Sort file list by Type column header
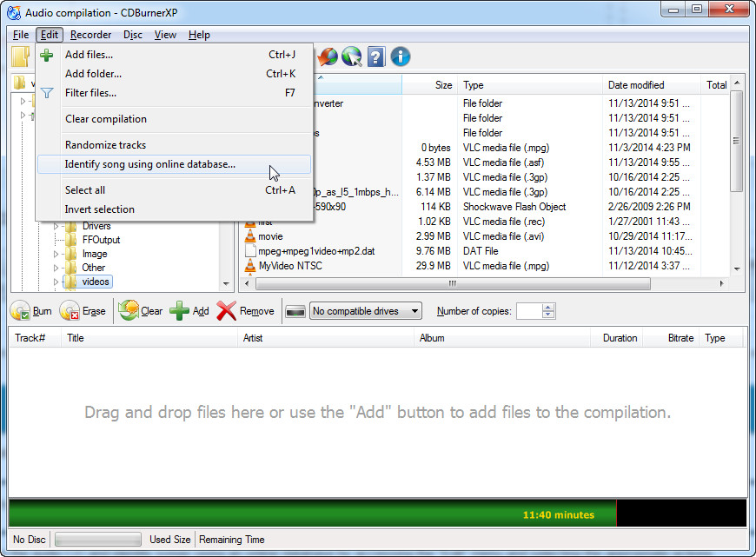This screenshot has height=557, width=756. [530, 85]
